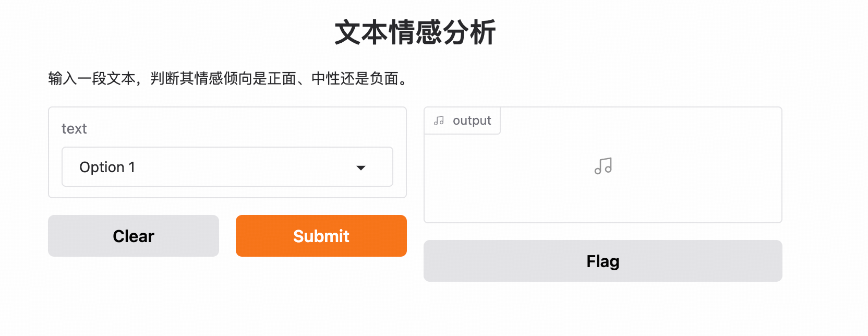Focus blank space inside the Option 1 combobox
This screenshot has height=336, width=868.
[235, 167]
